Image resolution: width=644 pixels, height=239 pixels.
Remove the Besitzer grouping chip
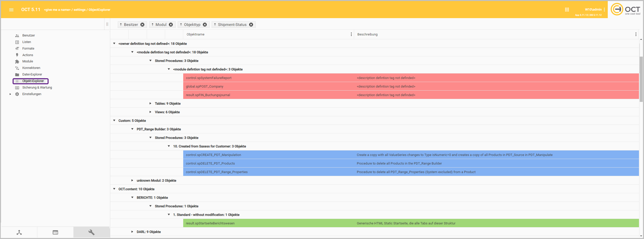[x=142, y=25]
